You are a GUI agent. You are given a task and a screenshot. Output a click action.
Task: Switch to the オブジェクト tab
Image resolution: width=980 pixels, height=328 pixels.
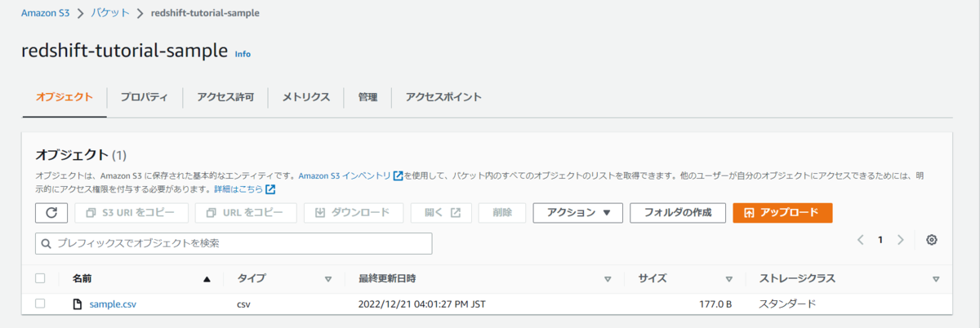click(64, 97)
